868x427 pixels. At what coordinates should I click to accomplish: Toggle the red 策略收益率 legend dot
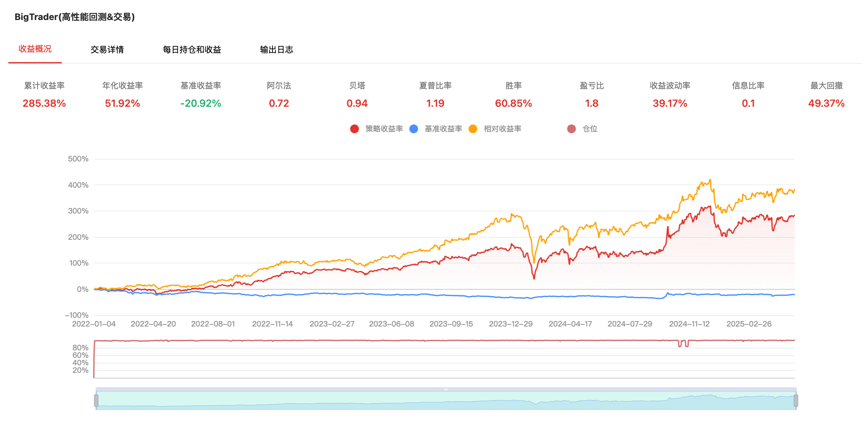click(354, 129)
